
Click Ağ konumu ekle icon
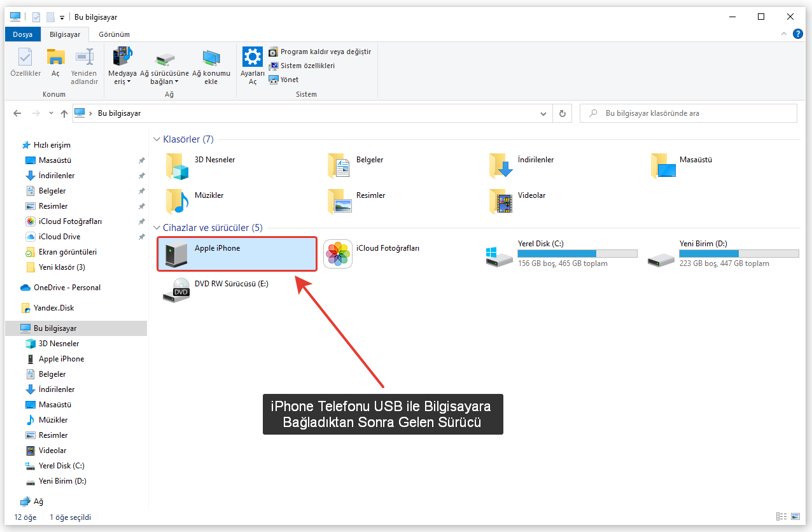point(211,59)
